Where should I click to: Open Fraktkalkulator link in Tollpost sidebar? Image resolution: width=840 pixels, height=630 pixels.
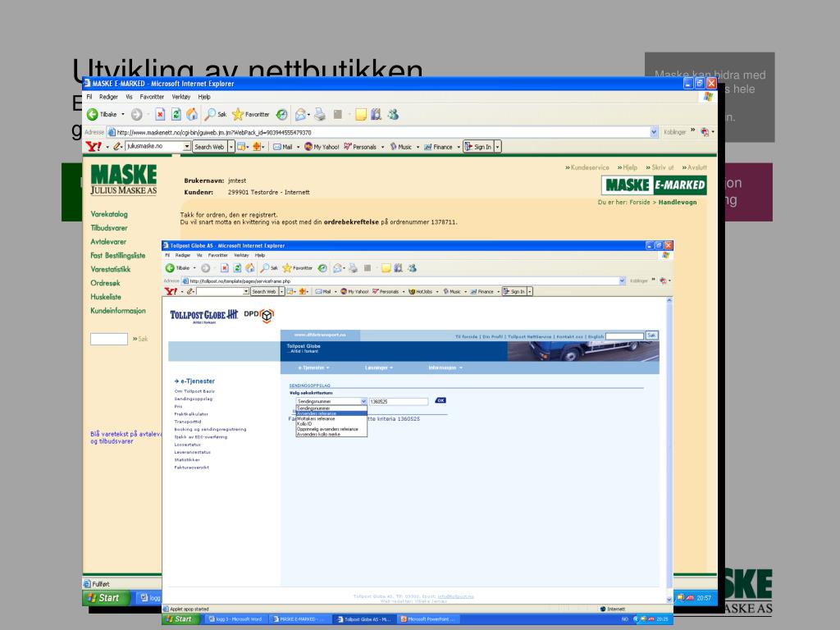(191, 414)
